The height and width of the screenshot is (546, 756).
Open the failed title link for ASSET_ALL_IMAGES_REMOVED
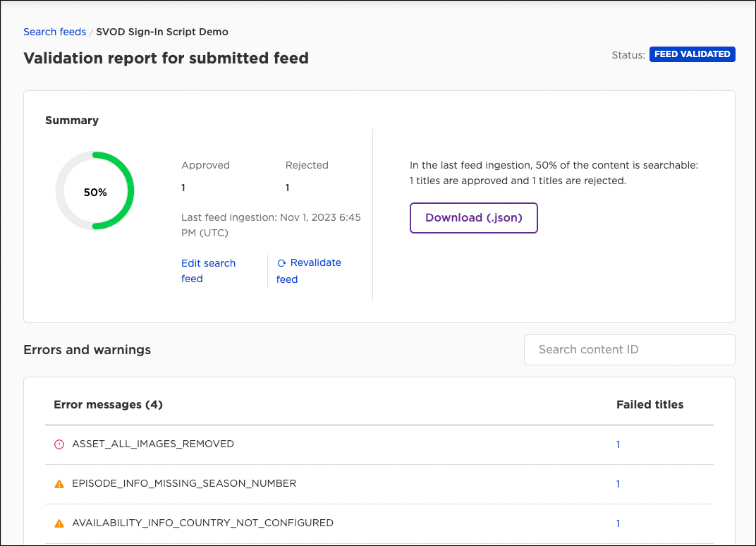pyautogui.click(x=618, y=444)
